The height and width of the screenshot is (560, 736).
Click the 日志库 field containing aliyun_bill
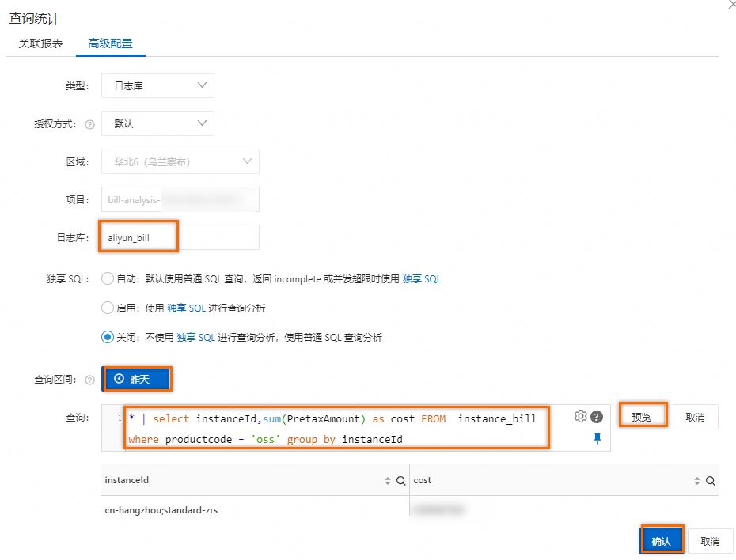(x=180, y=237)
